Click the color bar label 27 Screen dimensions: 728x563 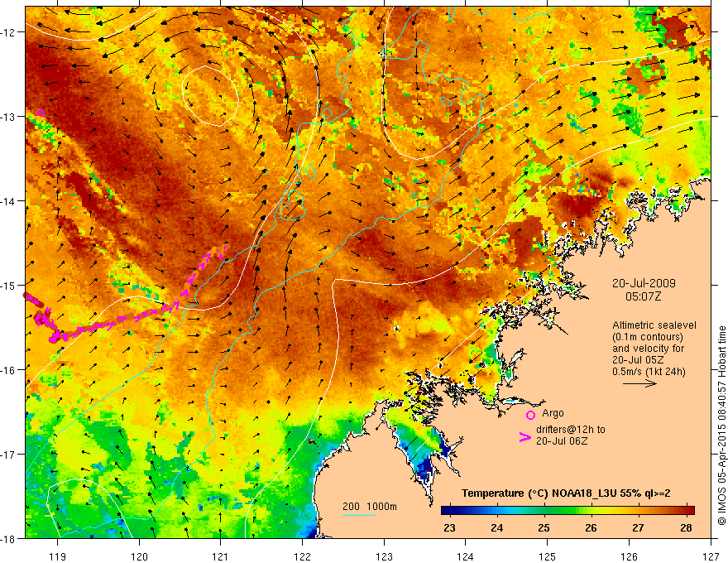pyautogui.click(x=639, y=528)
